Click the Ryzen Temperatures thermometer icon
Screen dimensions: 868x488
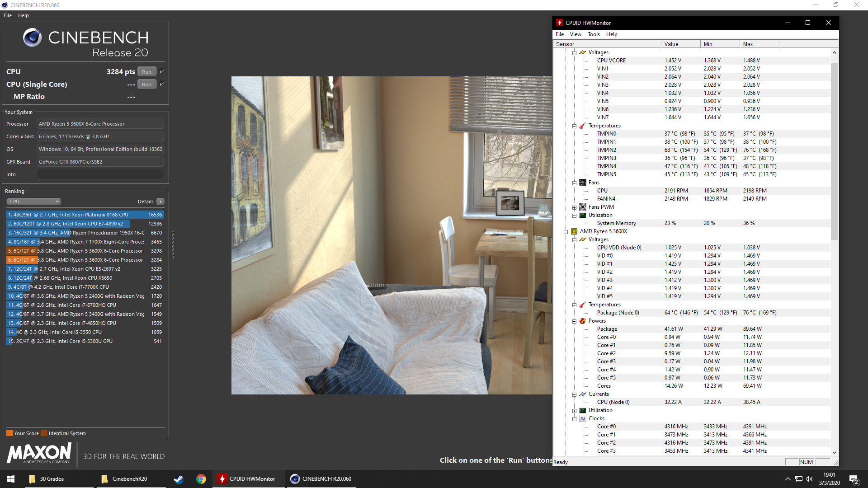point(583,305)
